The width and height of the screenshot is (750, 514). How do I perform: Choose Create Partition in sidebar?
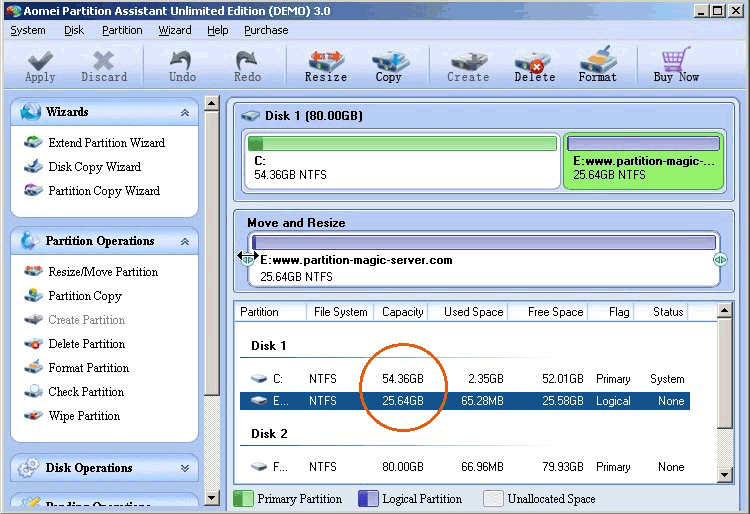(x=75, y=319)
